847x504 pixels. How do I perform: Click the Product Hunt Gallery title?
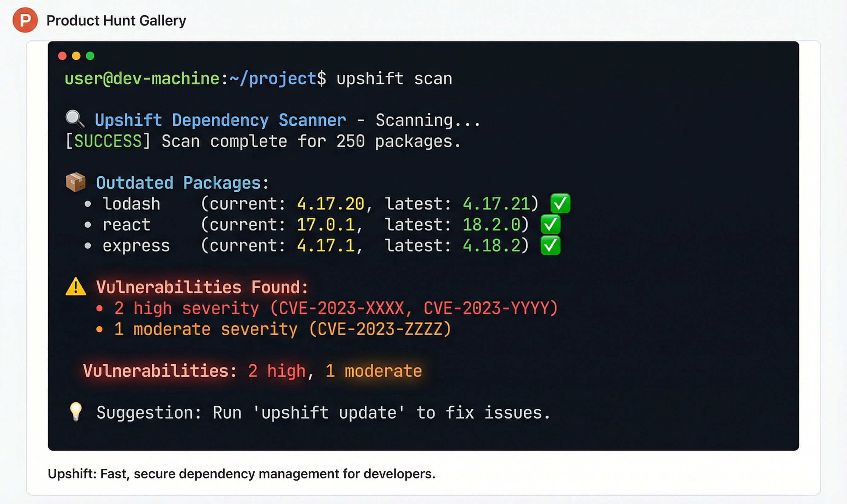[x=116, y=21]
